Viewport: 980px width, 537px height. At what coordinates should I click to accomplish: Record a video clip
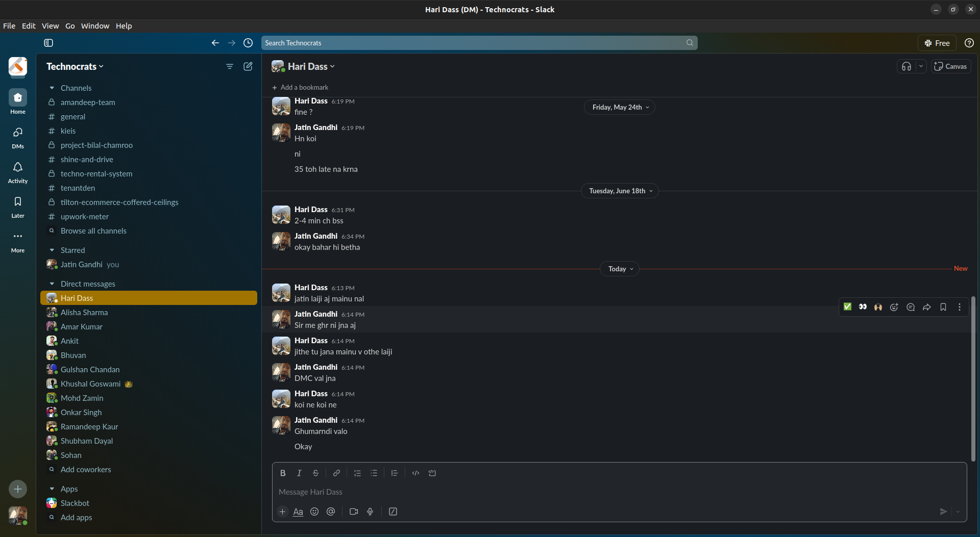(354, 512)
